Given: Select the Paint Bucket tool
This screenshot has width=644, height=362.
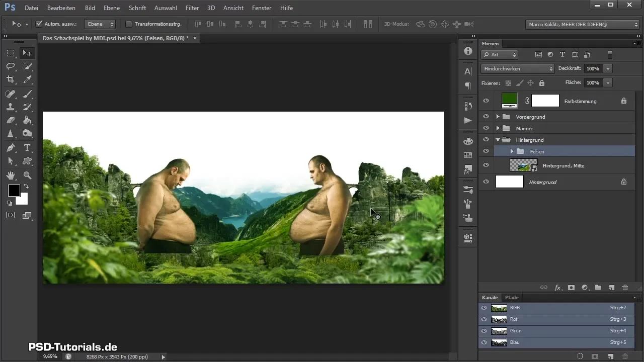Looking at the screenshot, I should tap(27, 120).
